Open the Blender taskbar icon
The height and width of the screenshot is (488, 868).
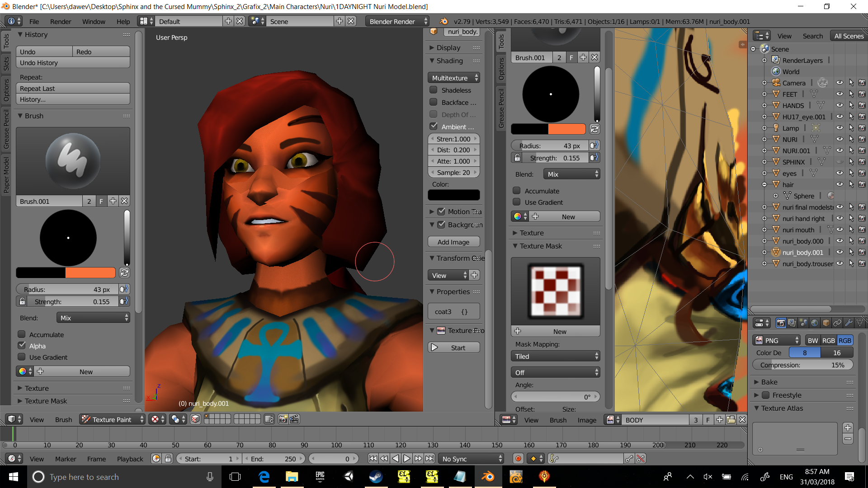[x=488, y=477]
